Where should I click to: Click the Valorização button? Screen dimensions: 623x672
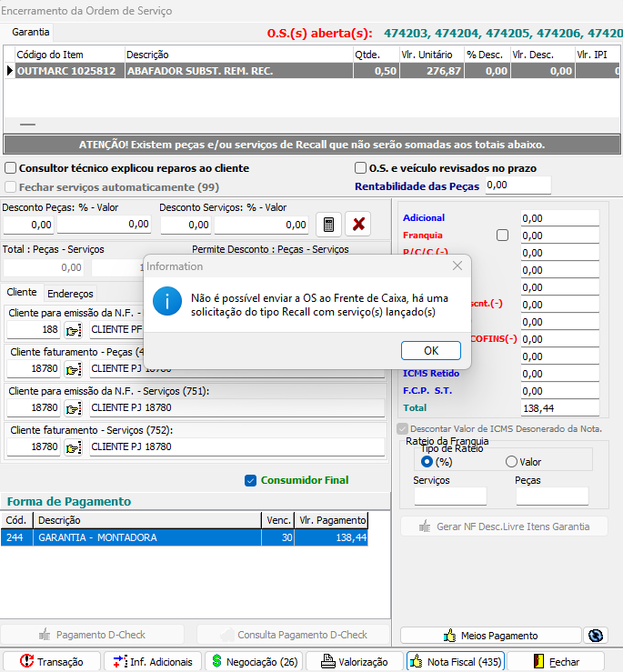(x=355, y=661)
